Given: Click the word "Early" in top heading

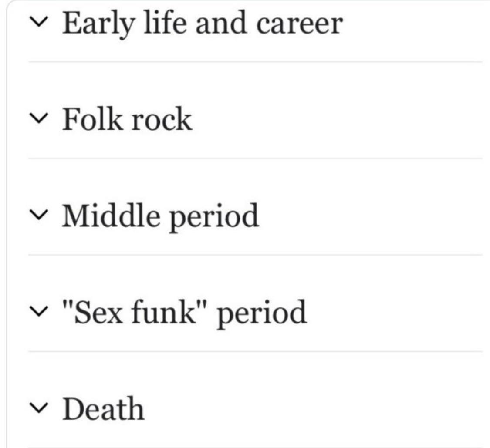Looking at the screenshot, I should coord(99,25).
